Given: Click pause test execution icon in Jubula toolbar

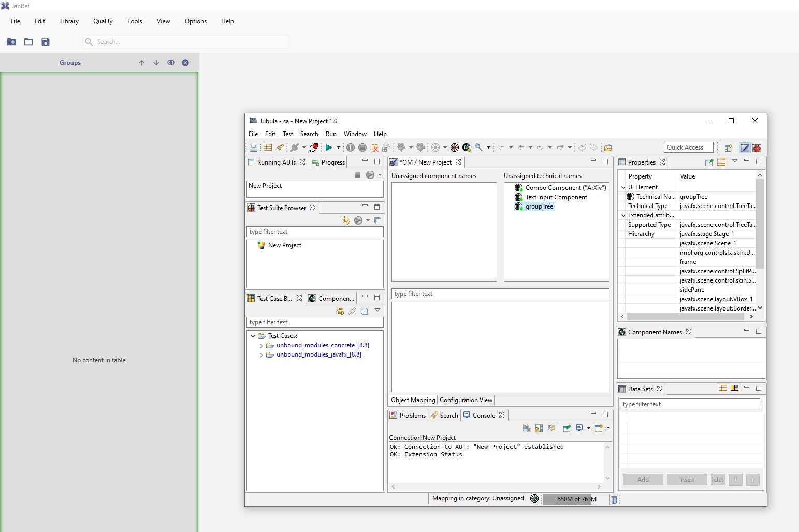Looking at the screenshot, I should (x=351, y=147).
